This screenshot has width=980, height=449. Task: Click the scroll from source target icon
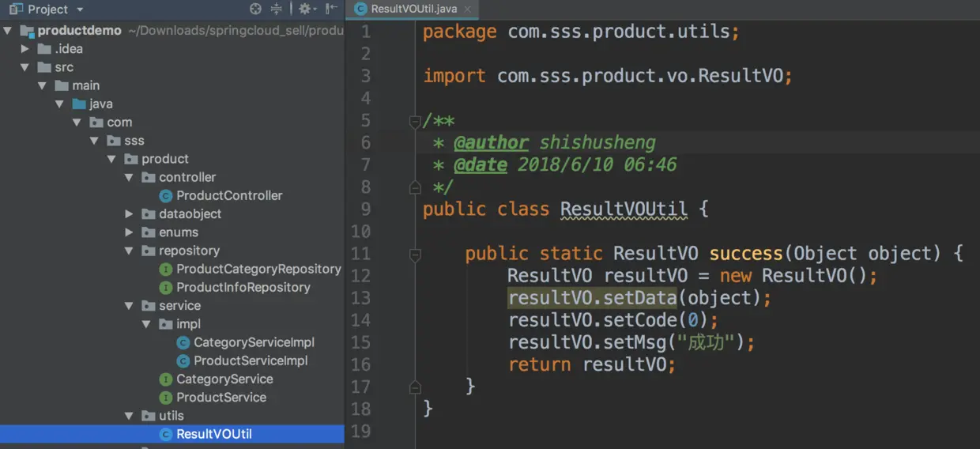tap(255, 9)
